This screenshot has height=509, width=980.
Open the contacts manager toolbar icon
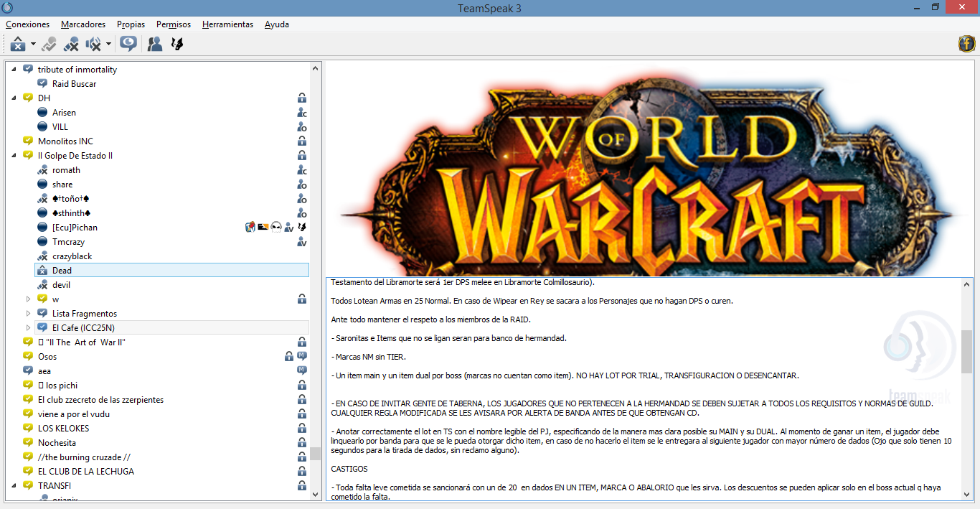pos(155,45)
